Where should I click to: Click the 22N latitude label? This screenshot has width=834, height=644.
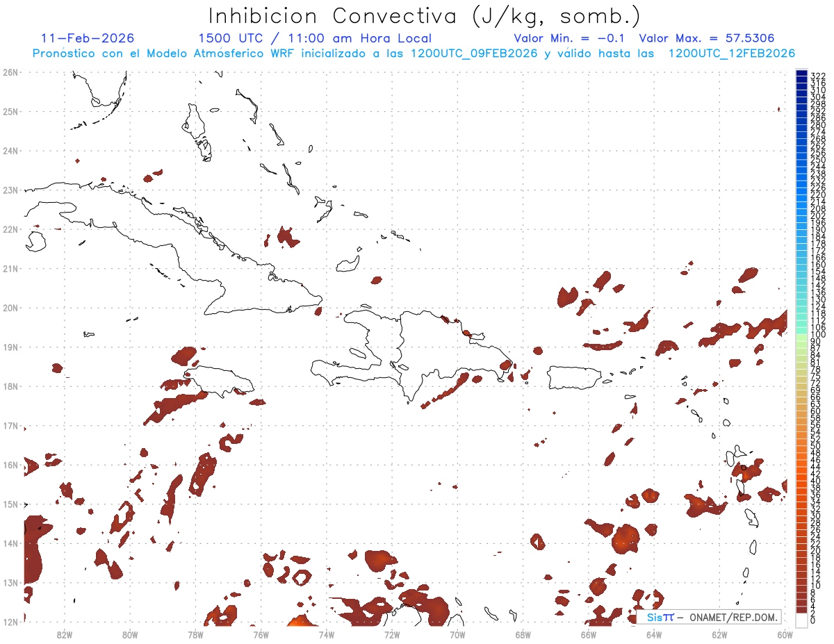pyautogui.click(x=10, y=229)
